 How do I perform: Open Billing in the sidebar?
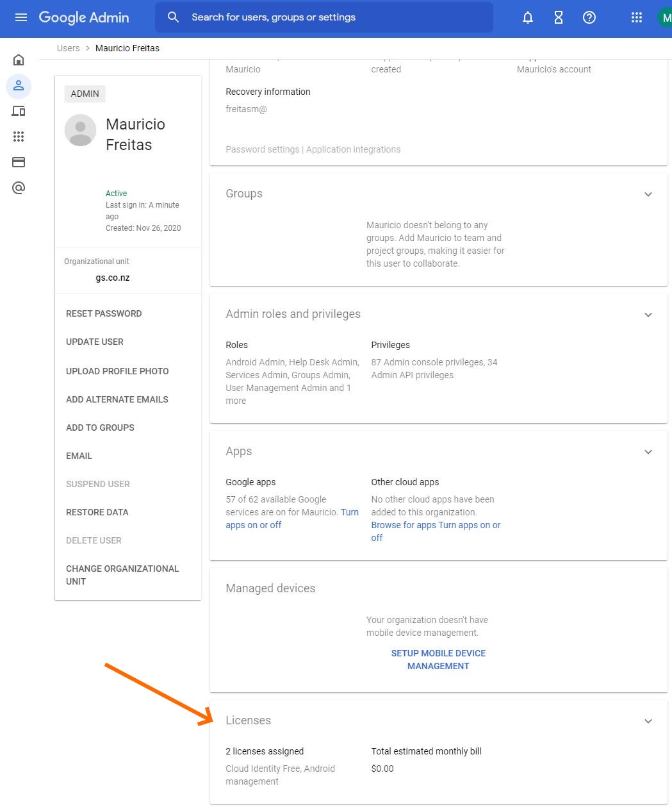click(x=19, y=162)
